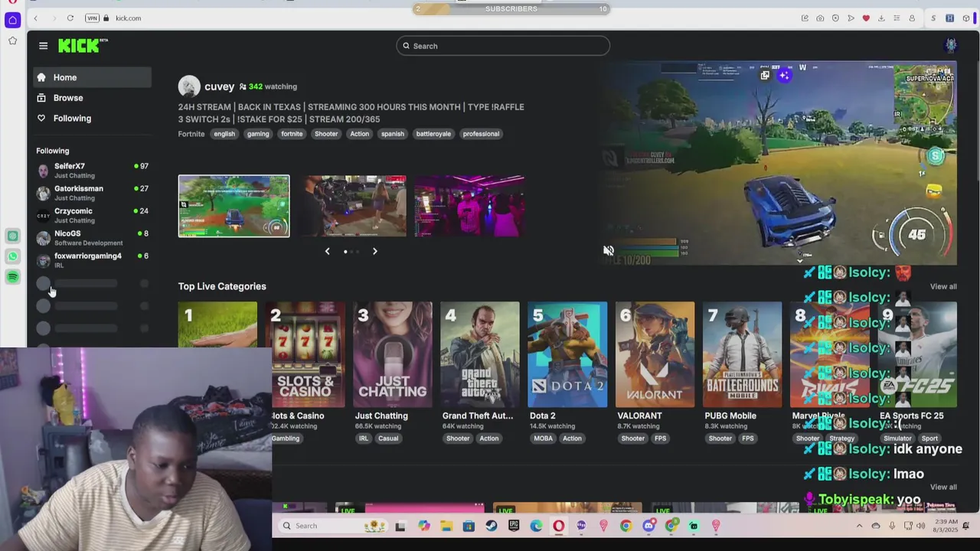Click the Windows taskbar search box
Viewport: 980px width, 551px height.
[333, 526]
